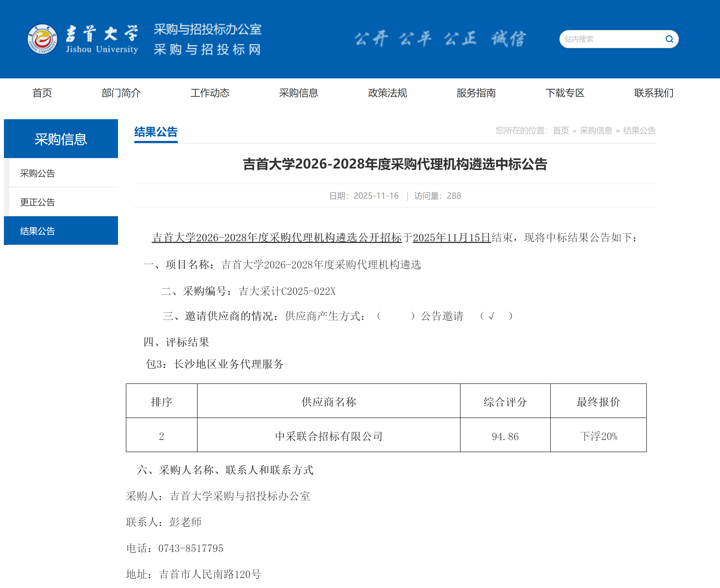
Task: Select the highlighted 结果公告 sidebar item
Action: tap(38, 231)
